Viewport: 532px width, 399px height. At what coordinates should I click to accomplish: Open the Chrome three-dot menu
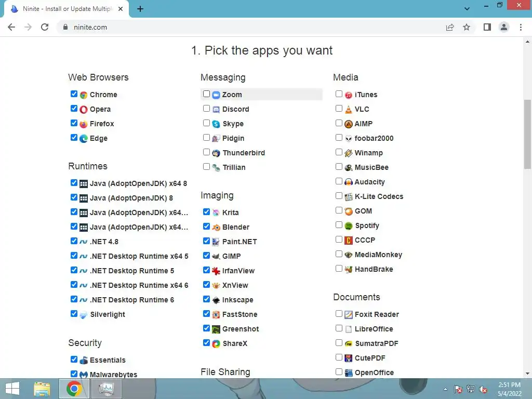click(521, 27)
